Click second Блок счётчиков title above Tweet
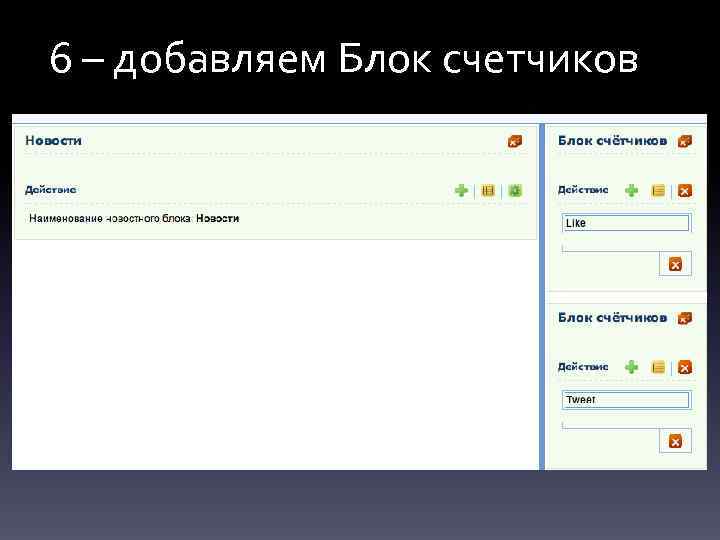 612,317
